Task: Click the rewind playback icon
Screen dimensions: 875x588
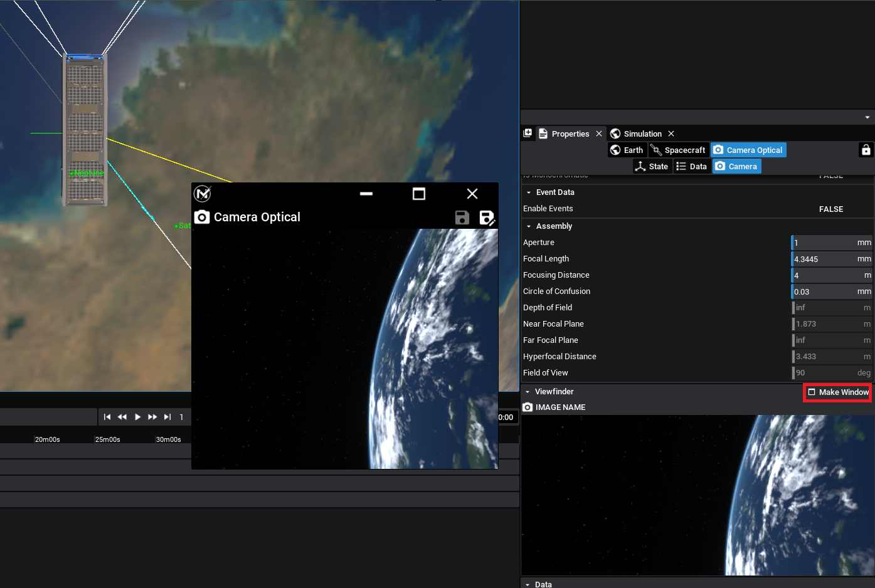Action: point(122,417)
